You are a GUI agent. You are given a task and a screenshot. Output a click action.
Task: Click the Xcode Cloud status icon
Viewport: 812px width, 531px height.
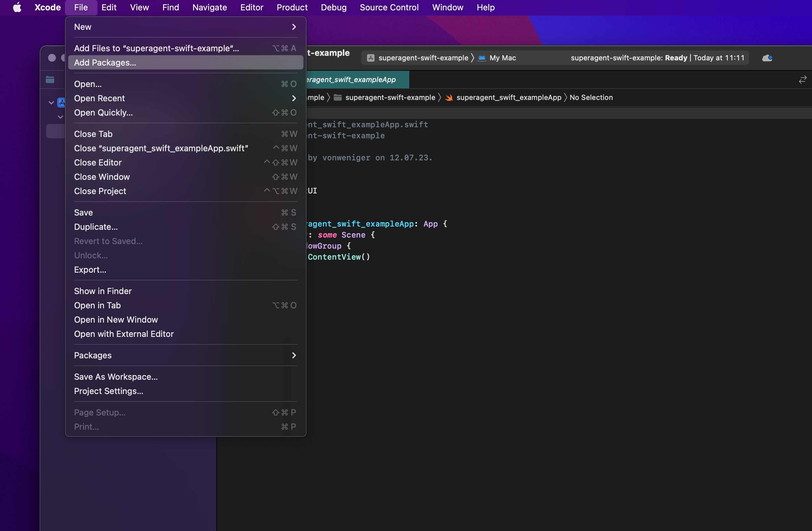(767, 58)
